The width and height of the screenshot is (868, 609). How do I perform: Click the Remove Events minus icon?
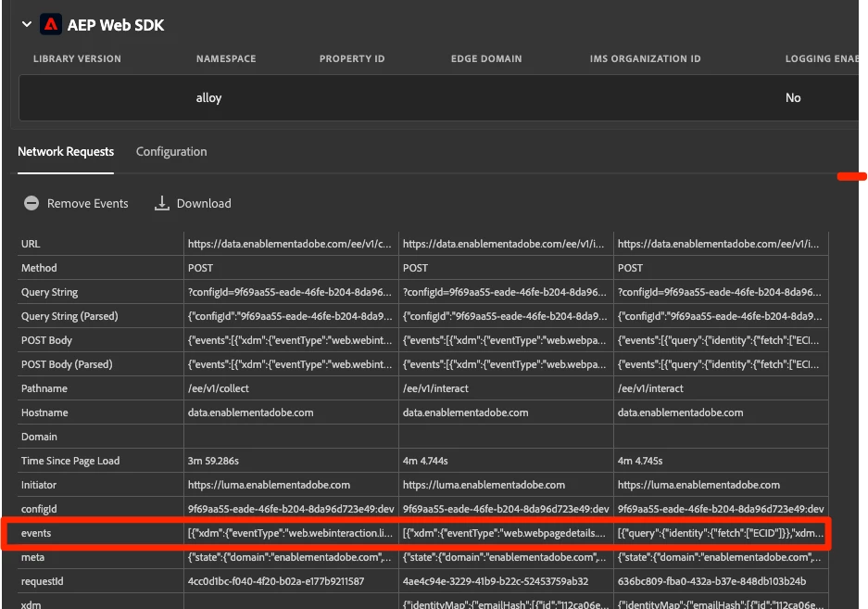pyautogui.click(x=31, y=203)
